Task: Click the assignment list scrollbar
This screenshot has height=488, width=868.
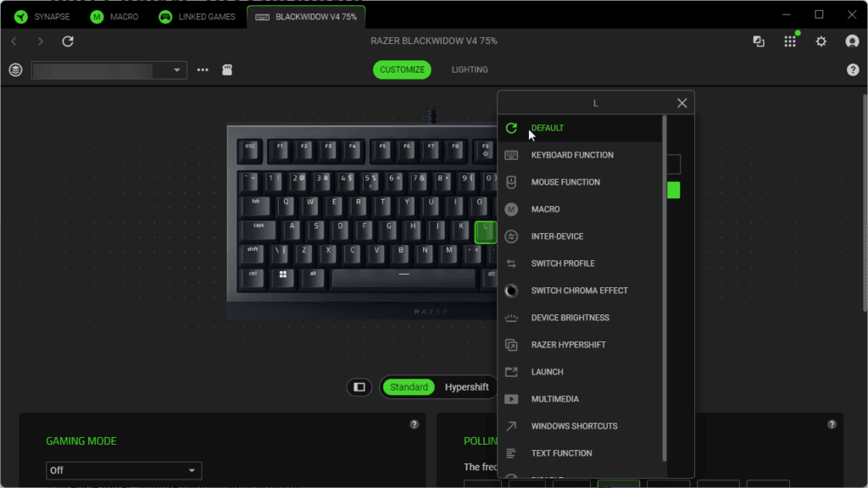Action: (665, 288)
